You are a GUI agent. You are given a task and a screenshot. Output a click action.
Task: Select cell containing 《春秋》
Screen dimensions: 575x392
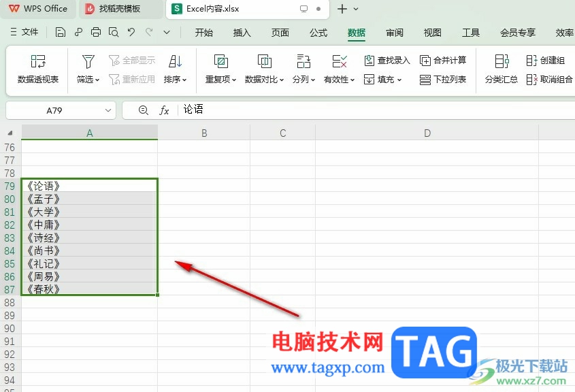pos(89,289)
